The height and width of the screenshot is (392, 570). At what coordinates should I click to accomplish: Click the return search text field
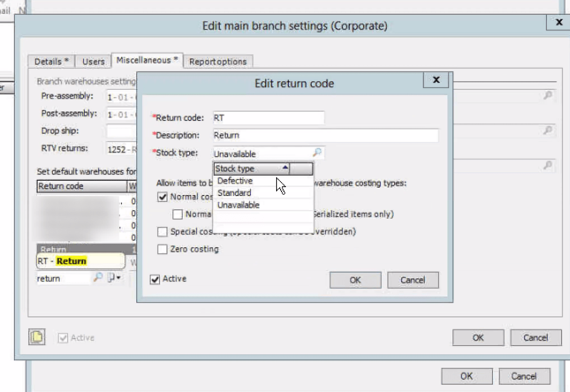click(64, 278)
